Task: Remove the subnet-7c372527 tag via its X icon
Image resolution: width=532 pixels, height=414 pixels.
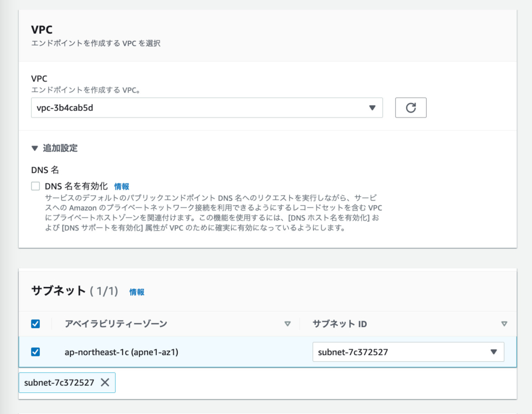Action: pyautogui.click(x=104, y=382)
